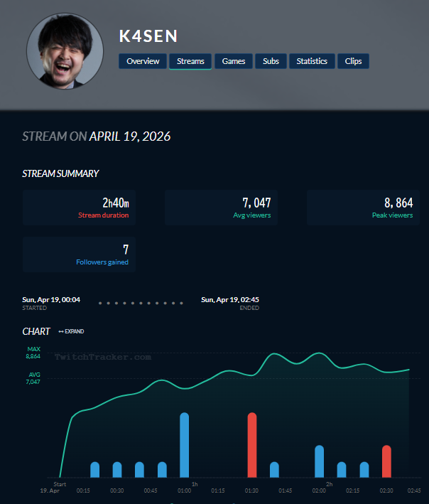Open the Subs tab

271,61
